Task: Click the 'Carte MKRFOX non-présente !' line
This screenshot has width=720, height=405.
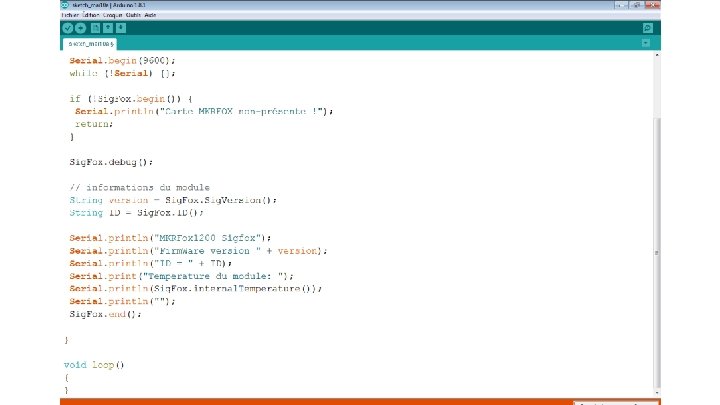Action: (x=204, y=112)
